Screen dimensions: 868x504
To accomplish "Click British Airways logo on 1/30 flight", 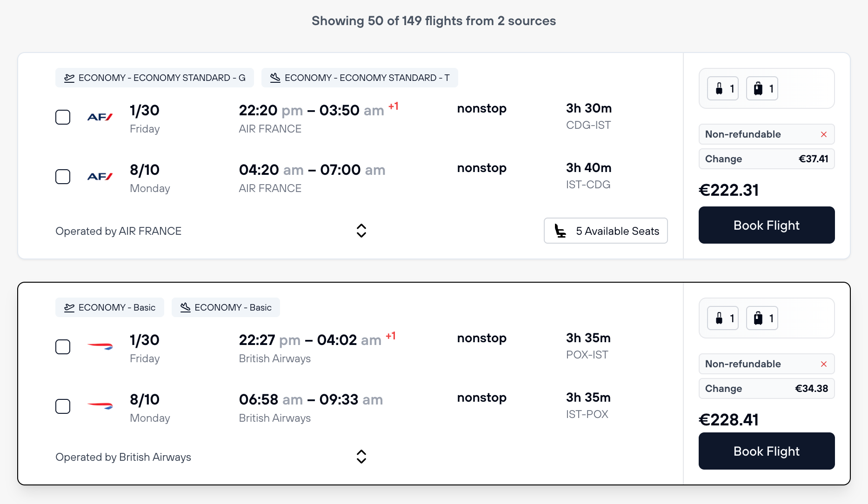I will pyautogui.click(x=100, y=346).
